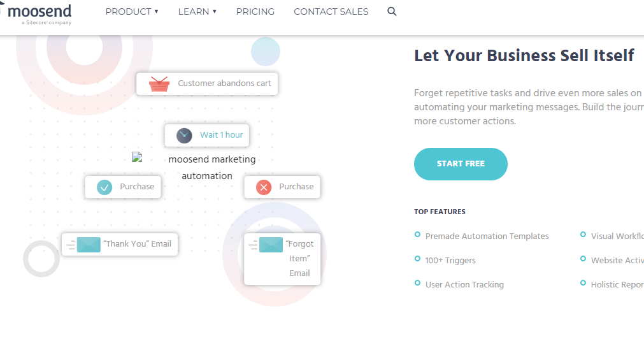This screenshot has height=341, width=644.
Task: Click the Customer abandons cart card
Action: (x=207, y=83)
